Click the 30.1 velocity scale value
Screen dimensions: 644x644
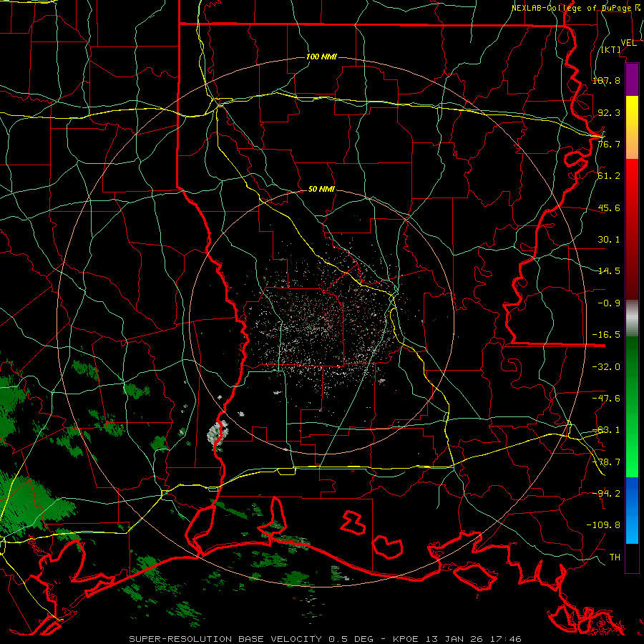click(x=609, y=240)
